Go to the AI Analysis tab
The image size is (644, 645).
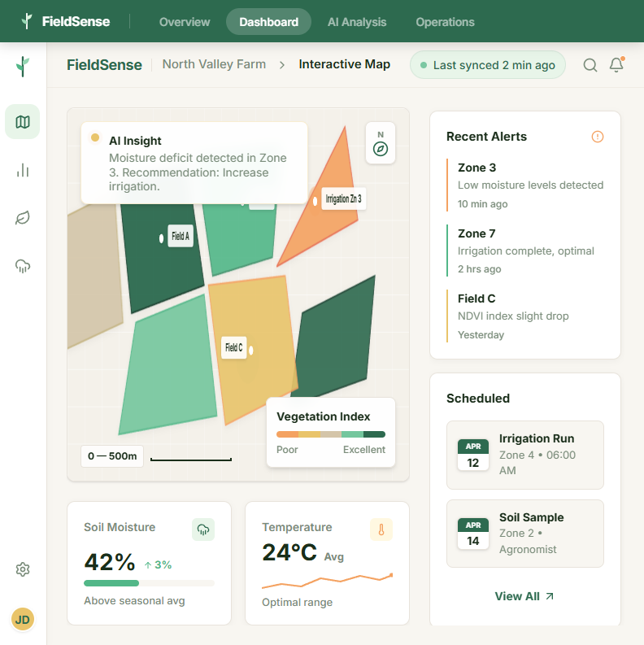coord(357,22)
